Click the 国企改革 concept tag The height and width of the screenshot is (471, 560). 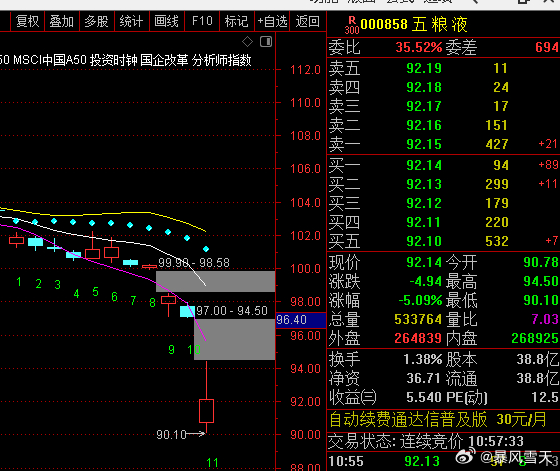pos(164,60)
